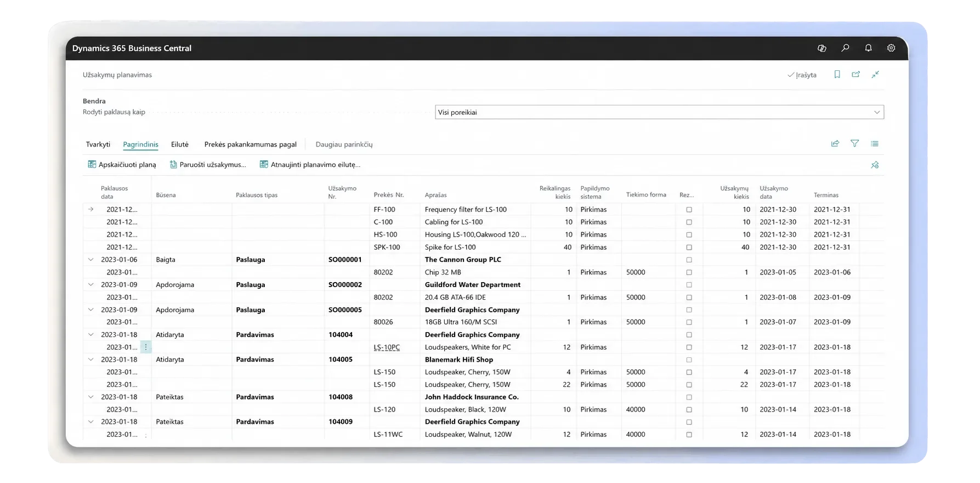
Task: Collapse the page with the shrink arrows icon
Action: tap(875, 75)
